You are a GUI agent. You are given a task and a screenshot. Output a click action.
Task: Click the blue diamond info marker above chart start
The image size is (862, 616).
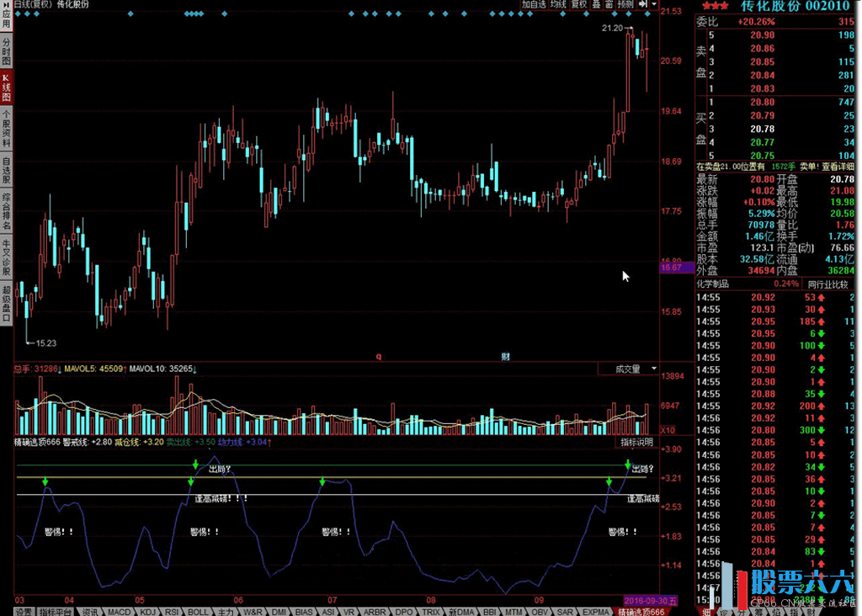coord(18,14)
